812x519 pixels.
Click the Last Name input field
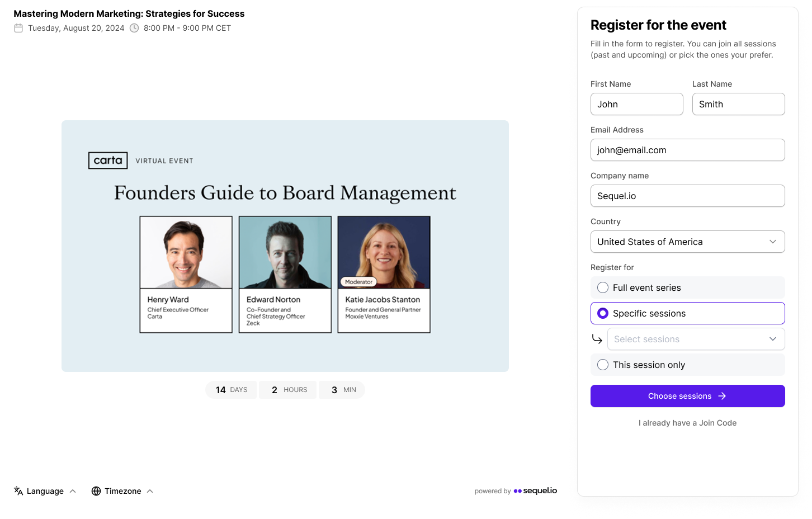tap(739, 104)
